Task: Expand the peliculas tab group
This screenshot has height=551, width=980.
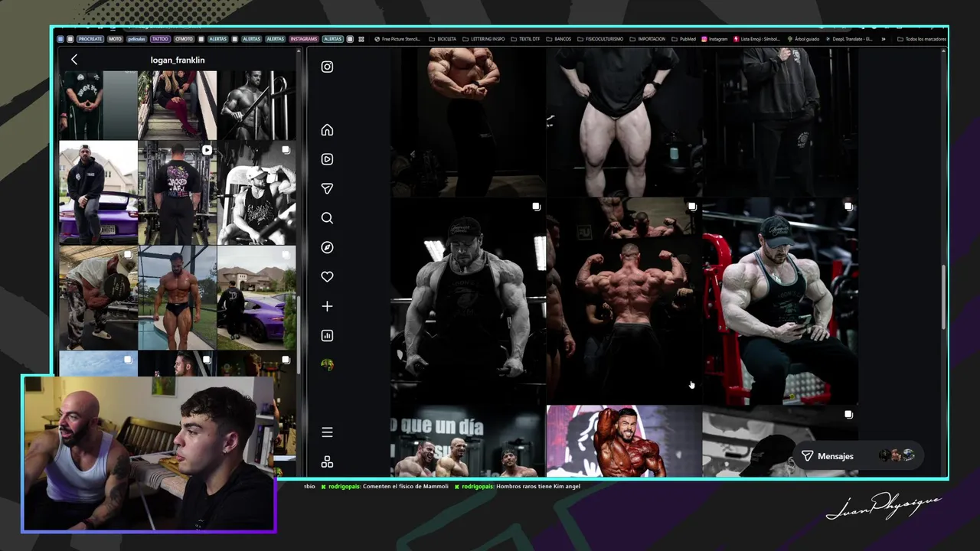Action: coord(137,39)
